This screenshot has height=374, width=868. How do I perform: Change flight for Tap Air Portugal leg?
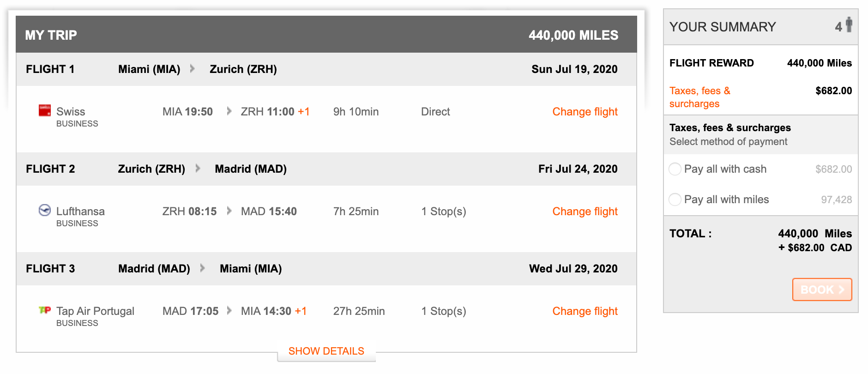point(585,311)
